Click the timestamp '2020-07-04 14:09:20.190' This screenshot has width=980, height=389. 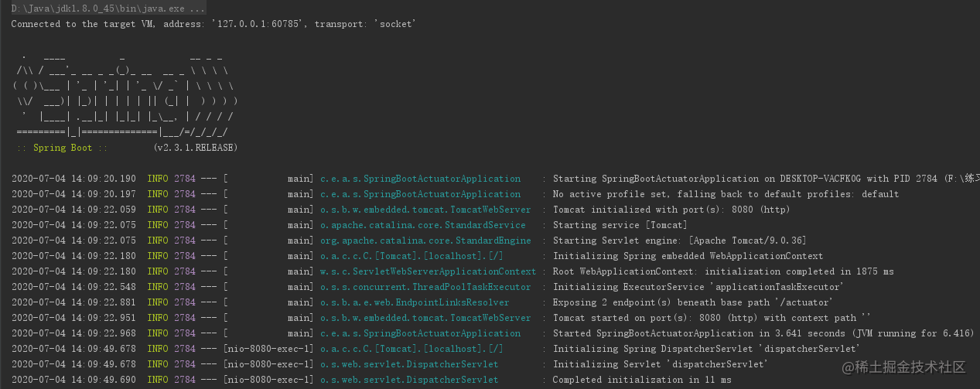point(73,179)
